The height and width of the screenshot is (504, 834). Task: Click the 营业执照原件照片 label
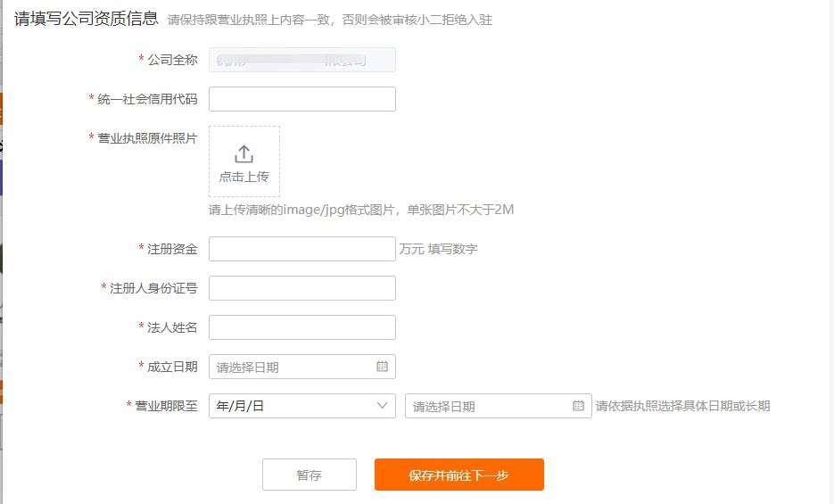coord(147,138)
